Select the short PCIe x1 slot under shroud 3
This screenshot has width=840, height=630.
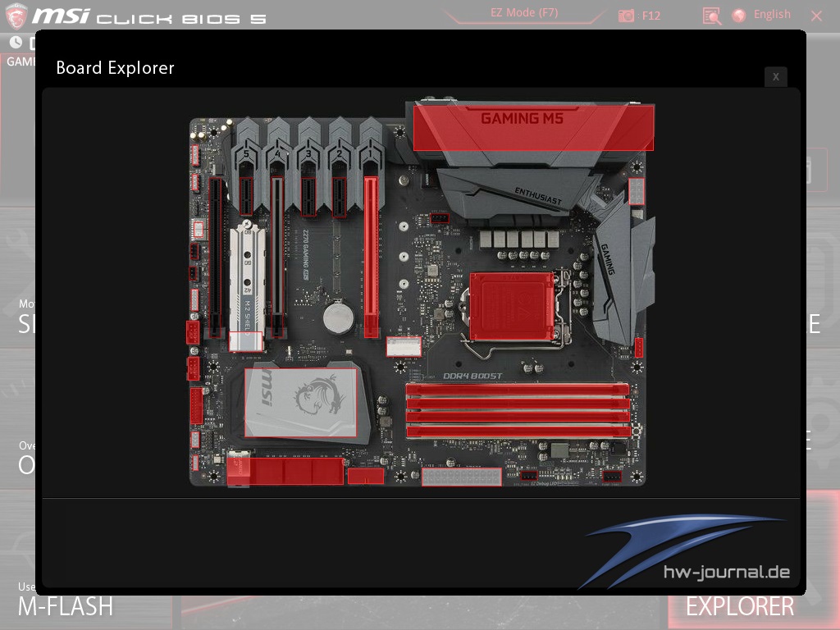pyautogui.click(x=308, y=197)
